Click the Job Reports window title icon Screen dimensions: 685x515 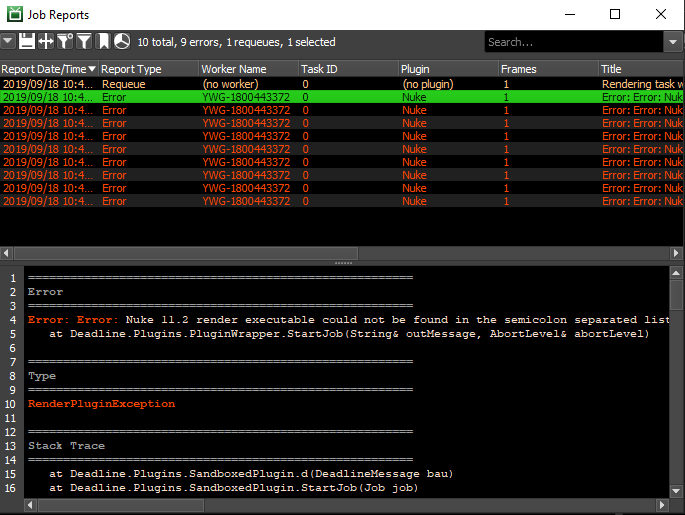pos(15,15)
